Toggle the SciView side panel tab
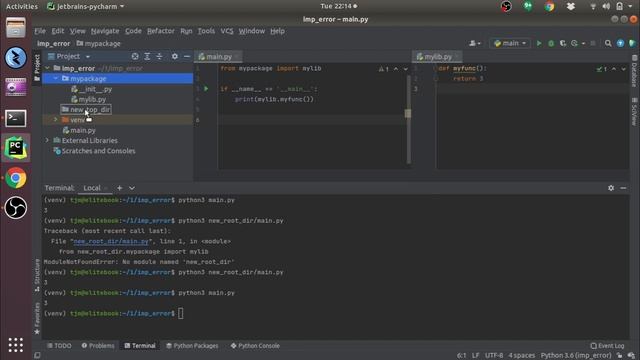 click(x=634, y=111)
